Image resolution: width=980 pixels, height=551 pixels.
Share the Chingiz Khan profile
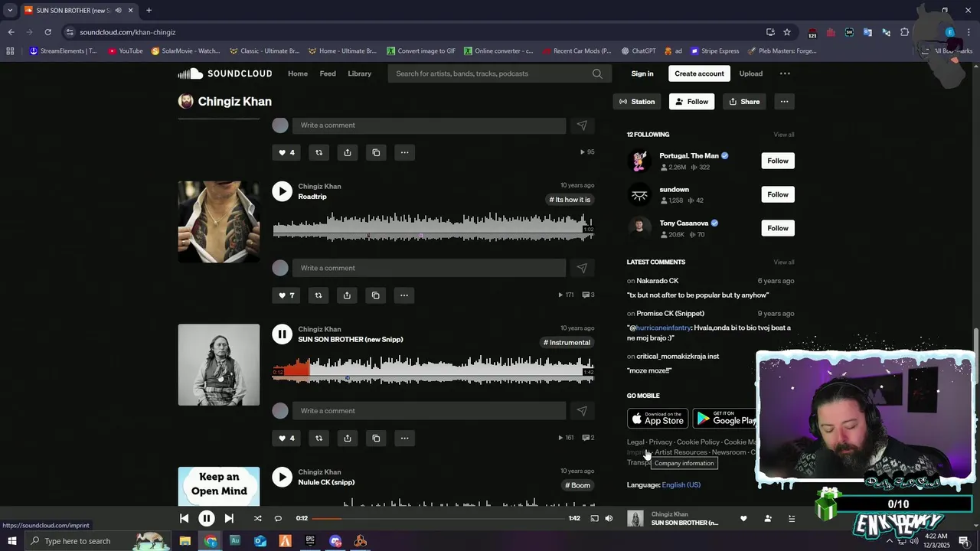click(x=744, y=101)
